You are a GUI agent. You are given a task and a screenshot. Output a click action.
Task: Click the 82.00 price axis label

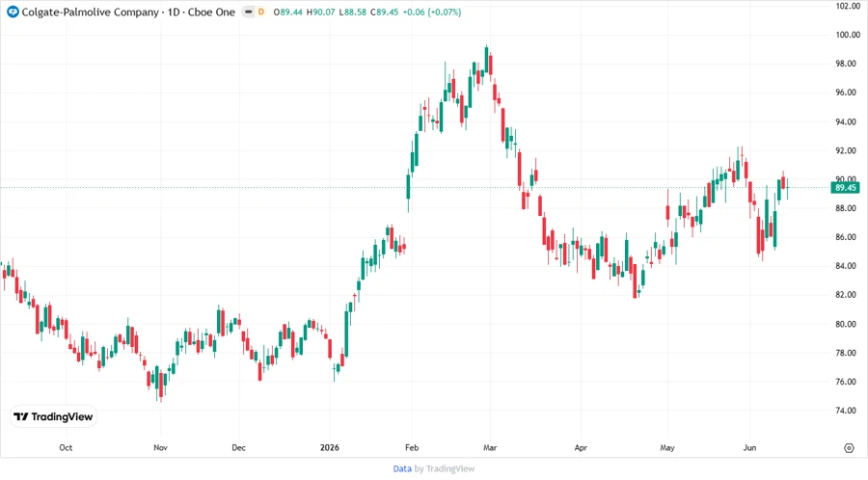[x=845, y=295]
